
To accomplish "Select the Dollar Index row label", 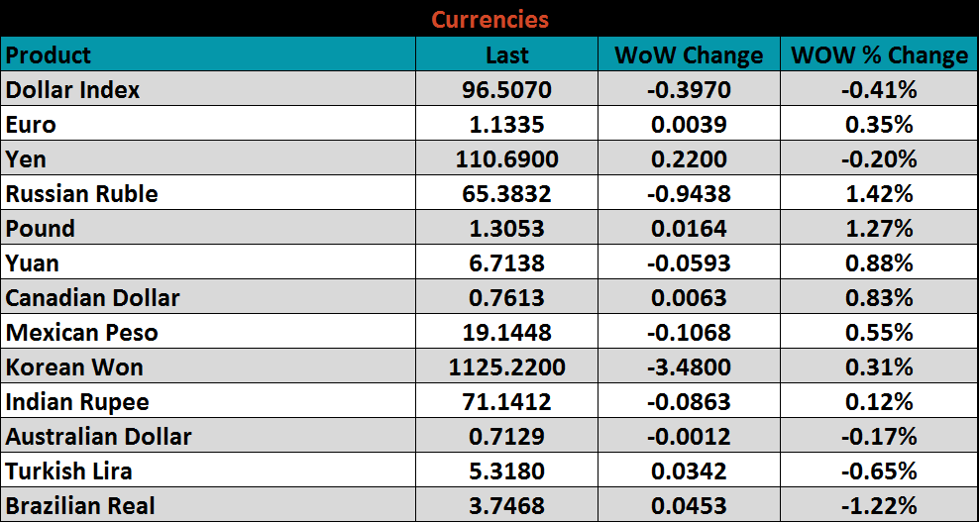I will click(x=73, y=90).
